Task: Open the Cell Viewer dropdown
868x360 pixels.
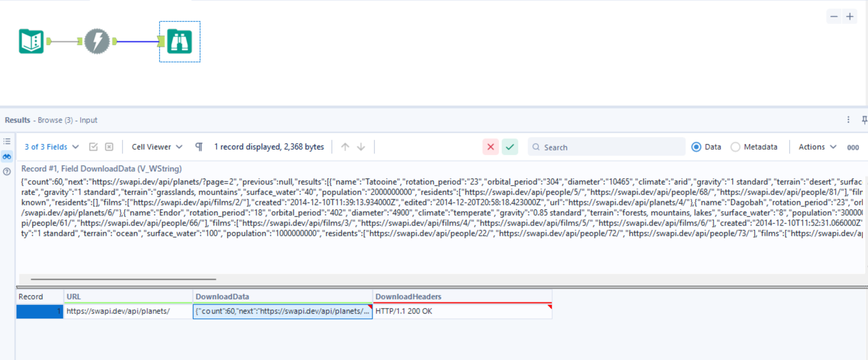Action: click(x=157, y=147)
